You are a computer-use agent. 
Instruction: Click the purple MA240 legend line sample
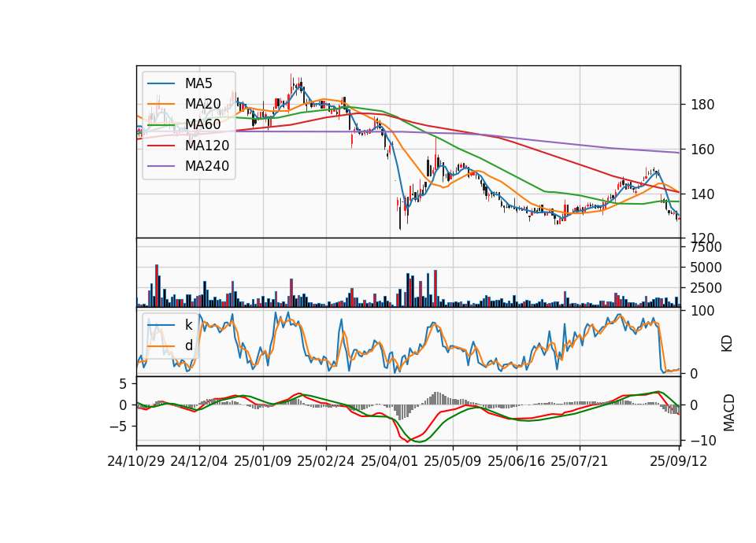pos(161,166)
